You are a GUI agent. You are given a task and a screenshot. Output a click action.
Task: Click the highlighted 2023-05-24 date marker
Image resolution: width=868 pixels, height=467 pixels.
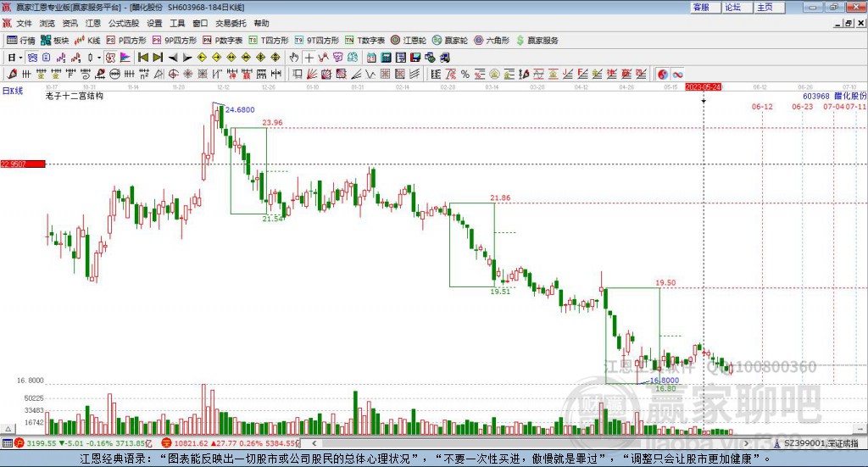(703, 87)
